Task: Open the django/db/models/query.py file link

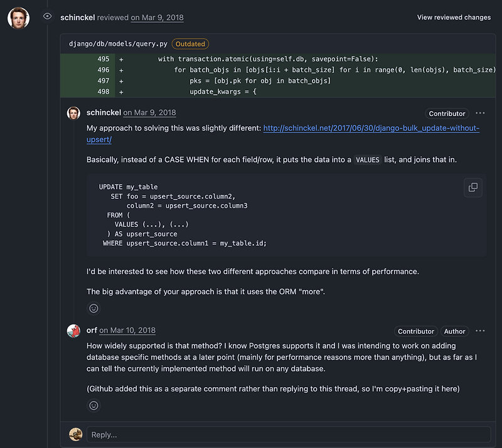Action: tap(118, 44)
